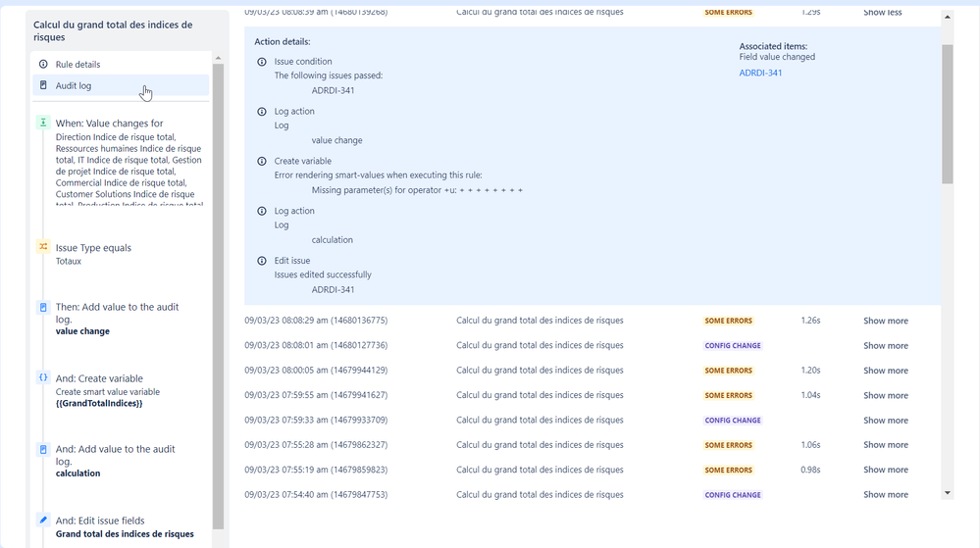The image size is (980, 548).
Task: Expand 07:59:55 am entry with Show more
Action: (886, 395)
